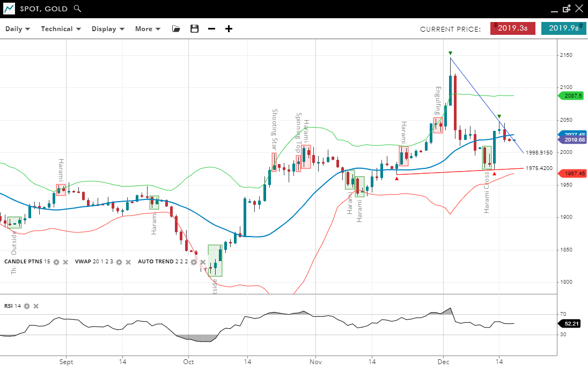Open the More menu
588x370 pixels.
click(x=148, y=29)
